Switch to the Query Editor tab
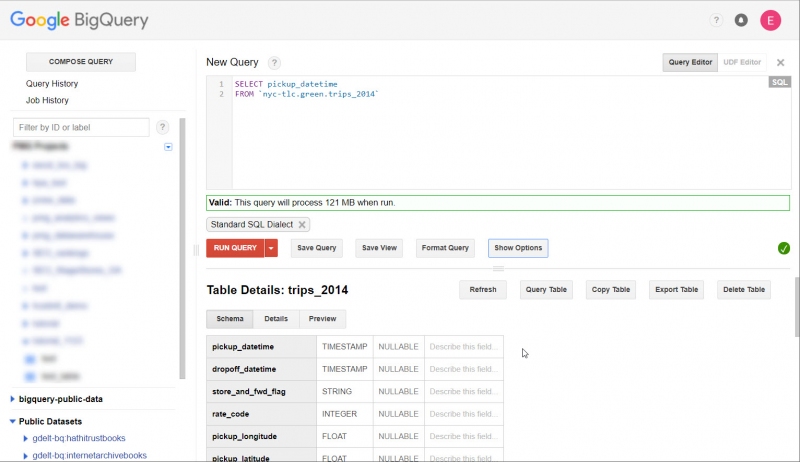This screenshot has width=800, height=462. (x=690, y=62)
